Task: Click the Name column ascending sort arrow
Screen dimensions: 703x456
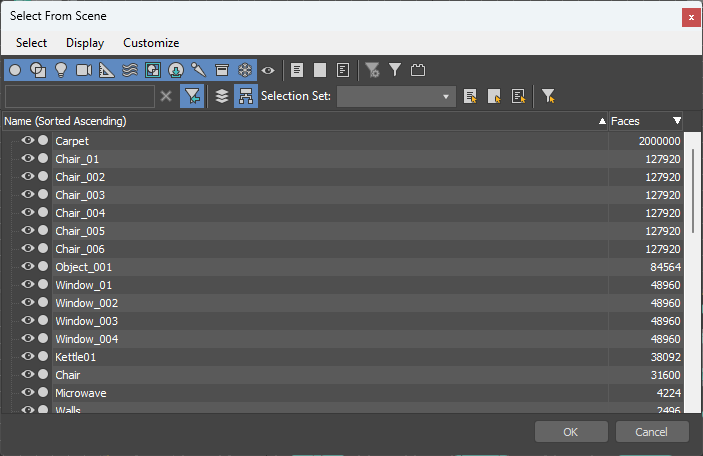Action: [x=602, y=121]
